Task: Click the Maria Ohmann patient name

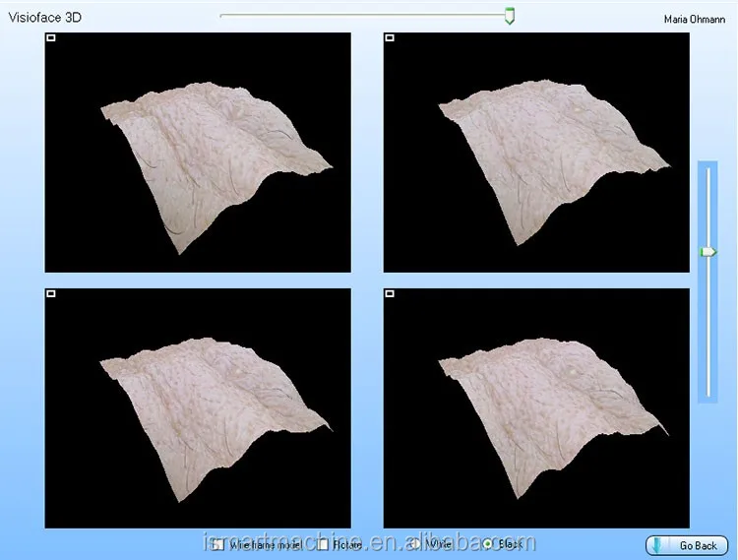Action: [x=694, y=19]
